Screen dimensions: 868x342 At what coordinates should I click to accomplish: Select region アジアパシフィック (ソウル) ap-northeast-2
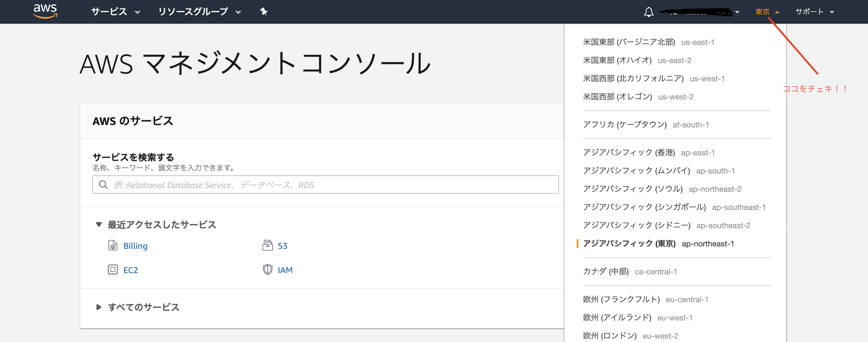(x=662, y=189)
